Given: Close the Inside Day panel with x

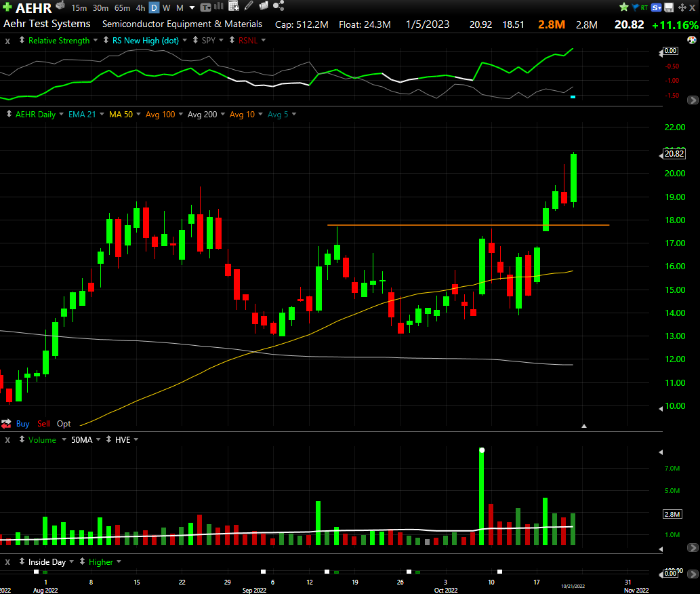Looking at the screenshot, I should coord(7,562).
